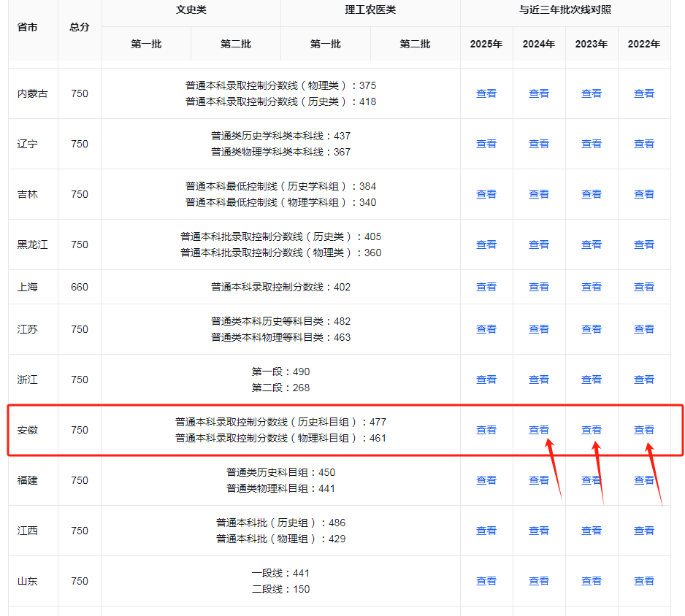
Task: Click 上海 total score 660
Action: tap(80, 287)
